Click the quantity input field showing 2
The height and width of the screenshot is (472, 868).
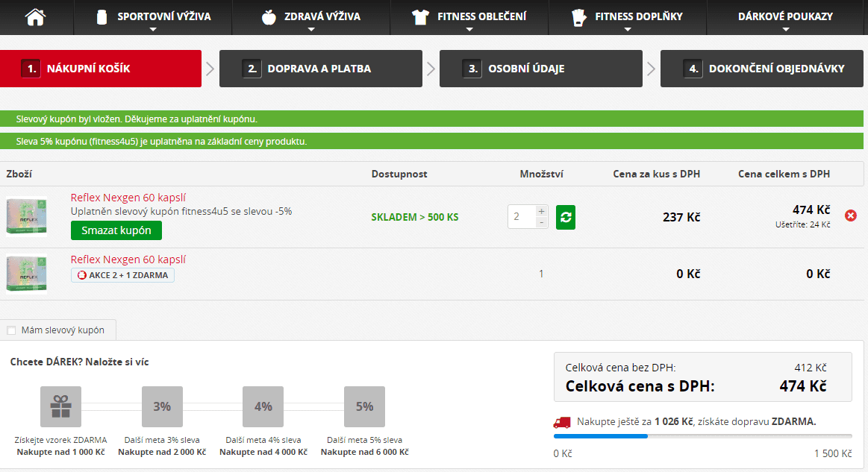[522, 217]
